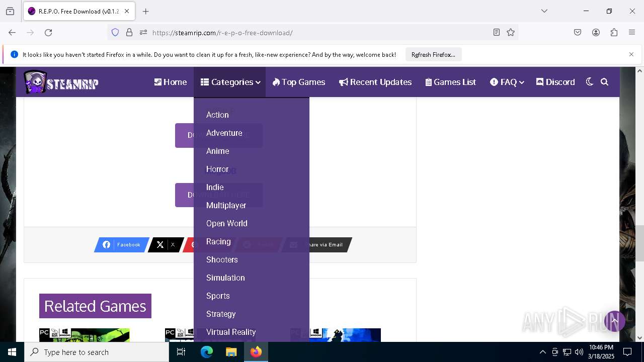Click the scroll-to-top arrow button
Viewport: 644px width, 362px height.
point(614,321)
